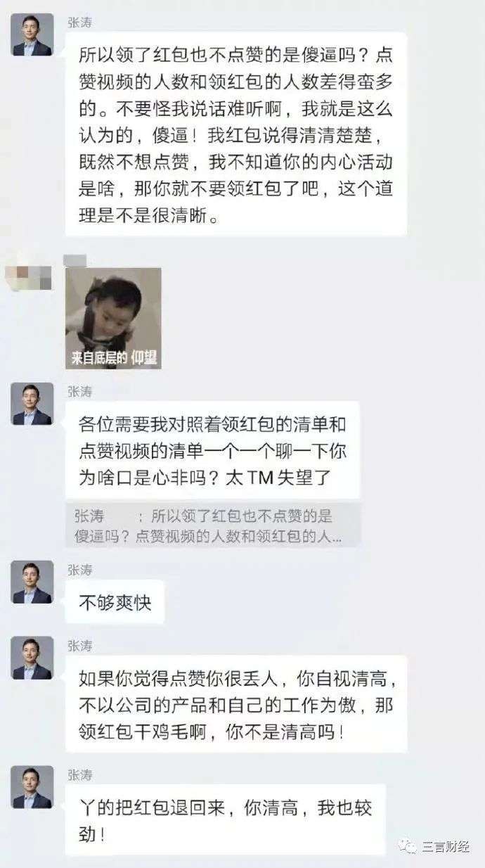Image resolution: width=485 pixels, height=868 pixels.
Task: Tap avatar beside 不够爽快 message
Action: point(32,582)
